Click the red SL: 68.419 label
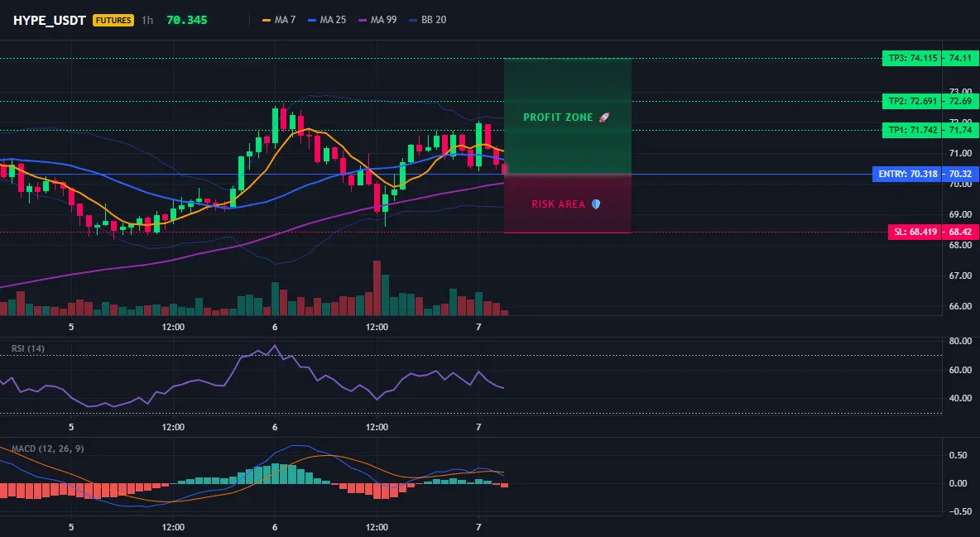The height and width of the screenshot is (537, 980). click(915, 232)
